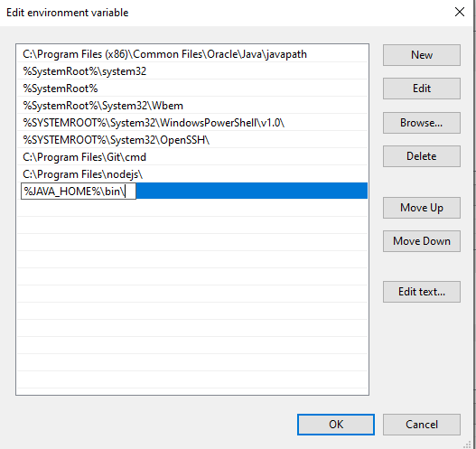Cancel the environment variable edit

click(422, 425)
